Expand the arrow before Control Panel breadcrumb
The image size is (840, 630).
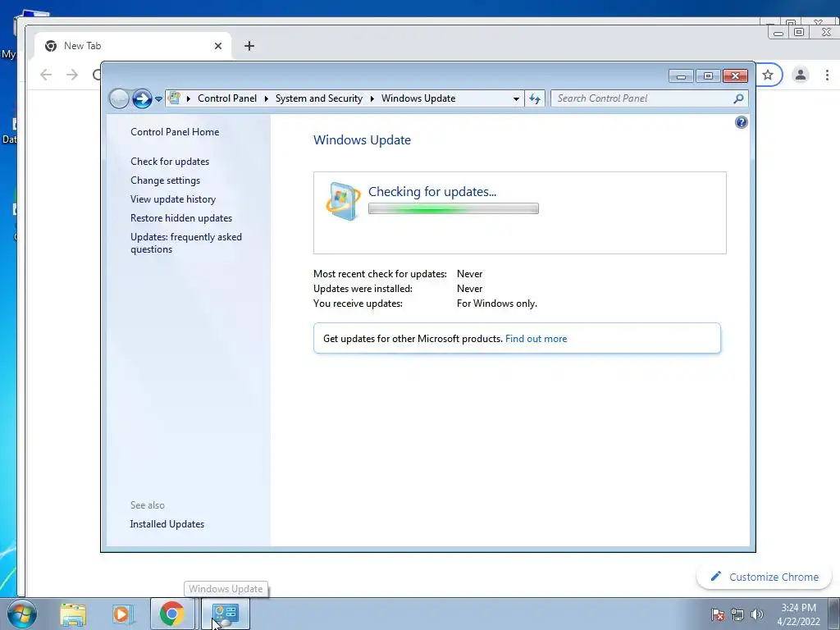(x=188, y=98)
